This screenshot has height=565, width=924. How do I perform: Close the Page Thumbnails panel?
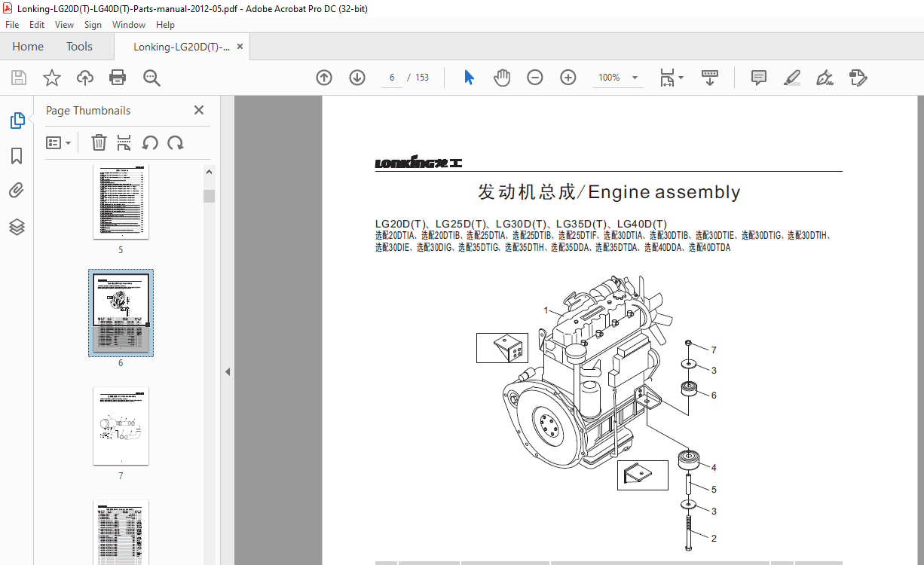coord(199,110)
